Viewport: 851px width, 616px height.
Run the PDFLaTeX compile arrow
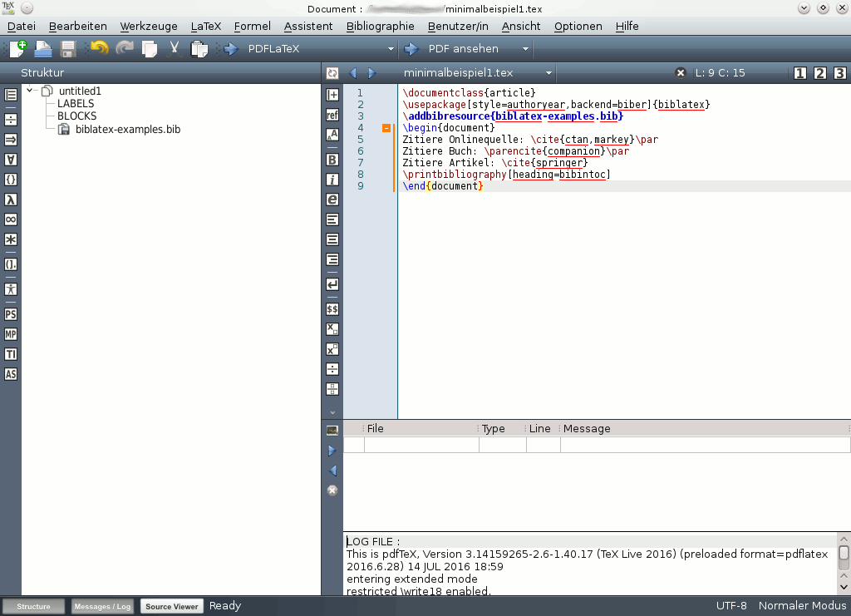click(x=231, y=49)
